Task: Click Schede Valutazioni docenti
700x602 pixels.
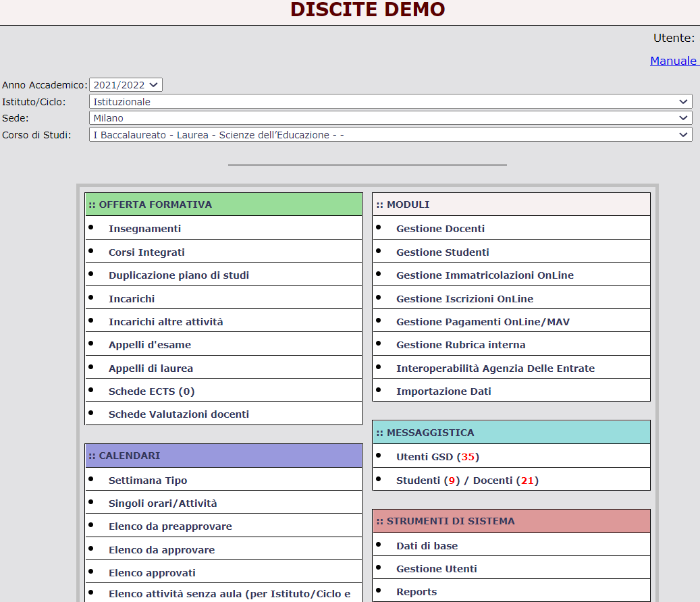Action: coord(179,414)
